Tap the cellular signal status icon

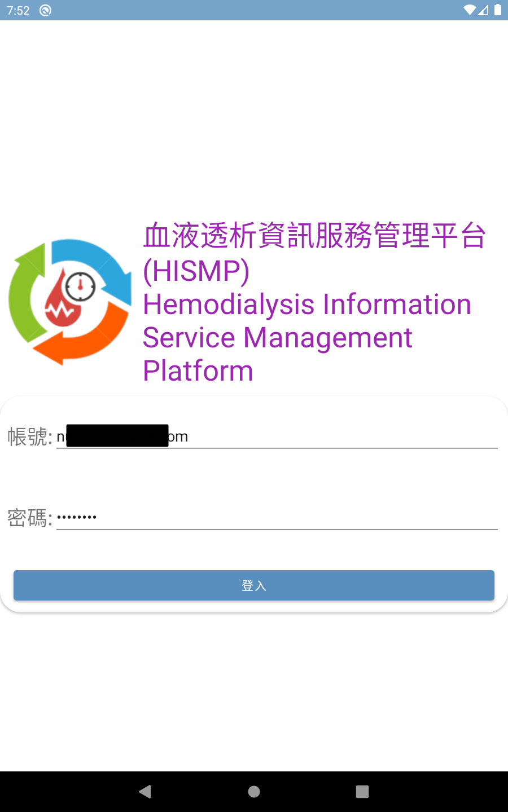(x=483, y=10)
